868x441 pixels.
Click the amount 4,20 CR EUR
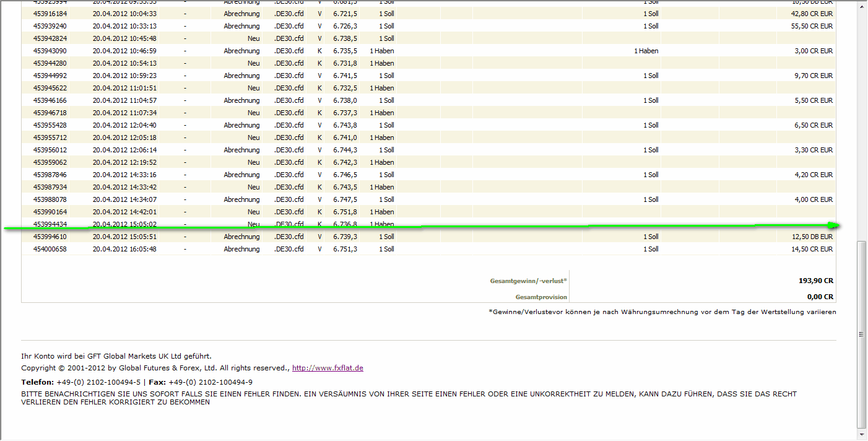coord(814,175)
